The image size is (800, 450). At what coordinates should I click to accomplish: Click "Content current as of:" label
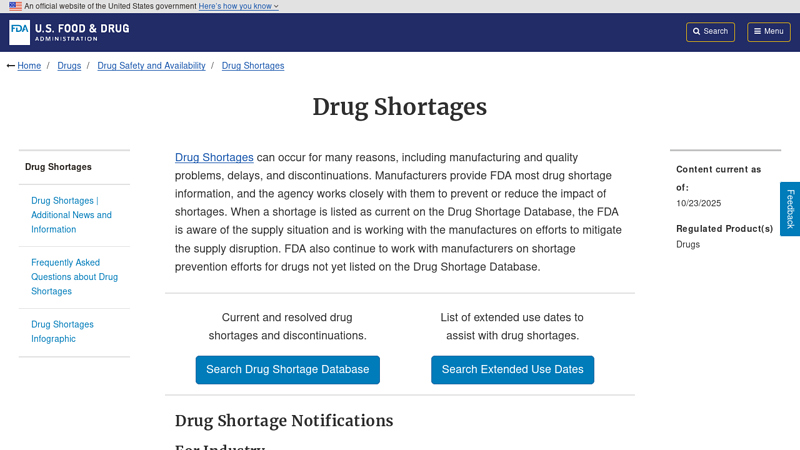718,178
